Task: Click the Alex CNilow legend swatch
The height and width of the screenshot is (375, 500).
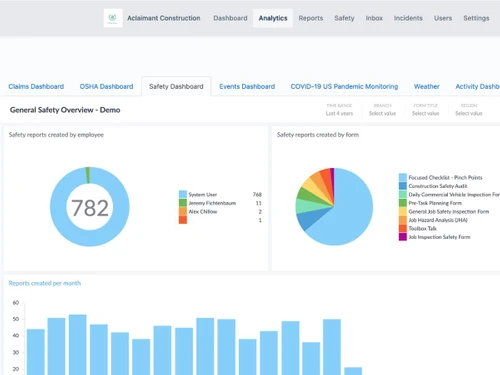Action: [183, 211]
